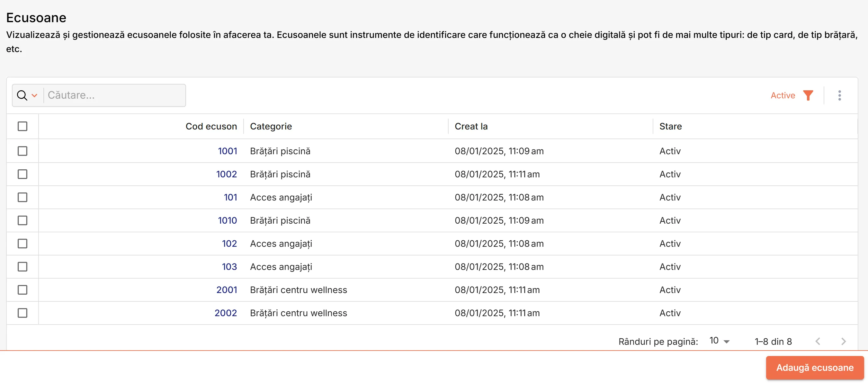Open badge code 1002 link
Viewport: 868px width, 383px height.
[x=227, y=174]
